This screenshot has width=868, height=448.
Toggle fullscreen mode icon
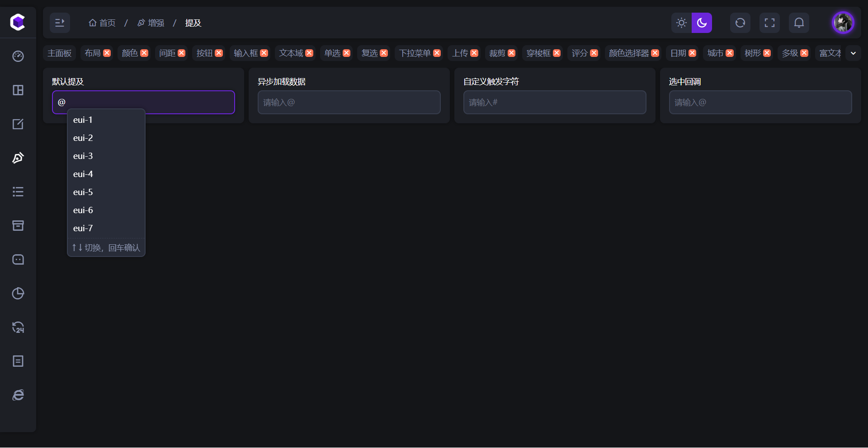(769, 23)
